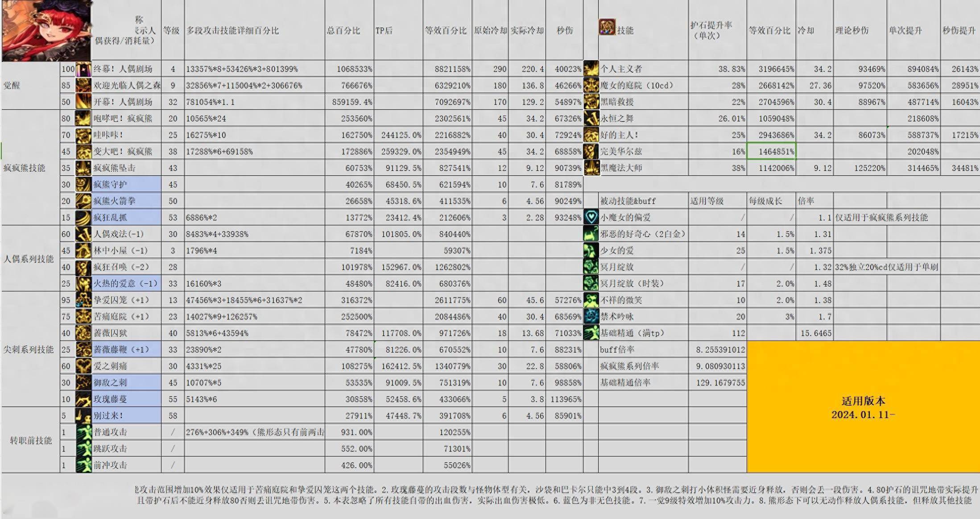Image resolution: width=980 pixels, height=519 pixels.
Task: Click the yellow 适用版本 2024.01.11 box
Action: point(863,407)
